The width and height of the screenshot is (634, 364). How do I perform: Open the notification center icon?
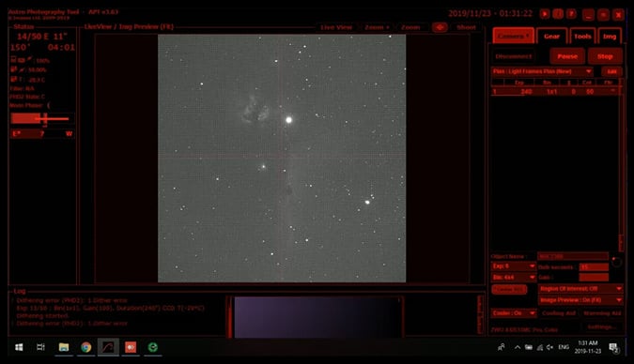[613, 347]
